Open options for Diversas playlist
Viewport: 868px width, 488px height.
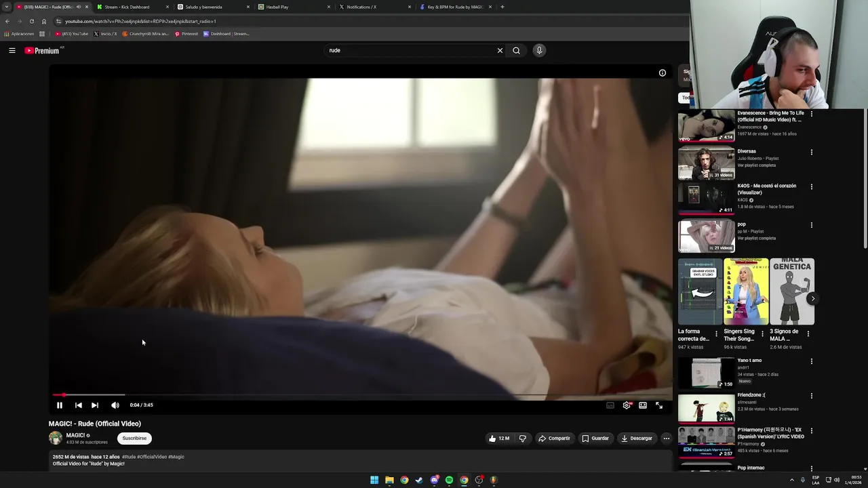(811, 152)
